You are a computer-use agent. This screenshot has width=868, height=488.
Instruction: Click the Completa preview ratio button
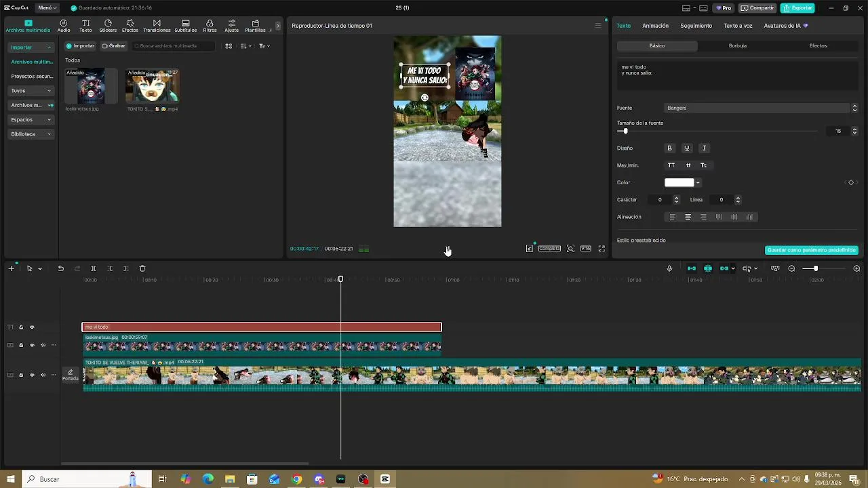pyautogui.click(x=549, y=249)
